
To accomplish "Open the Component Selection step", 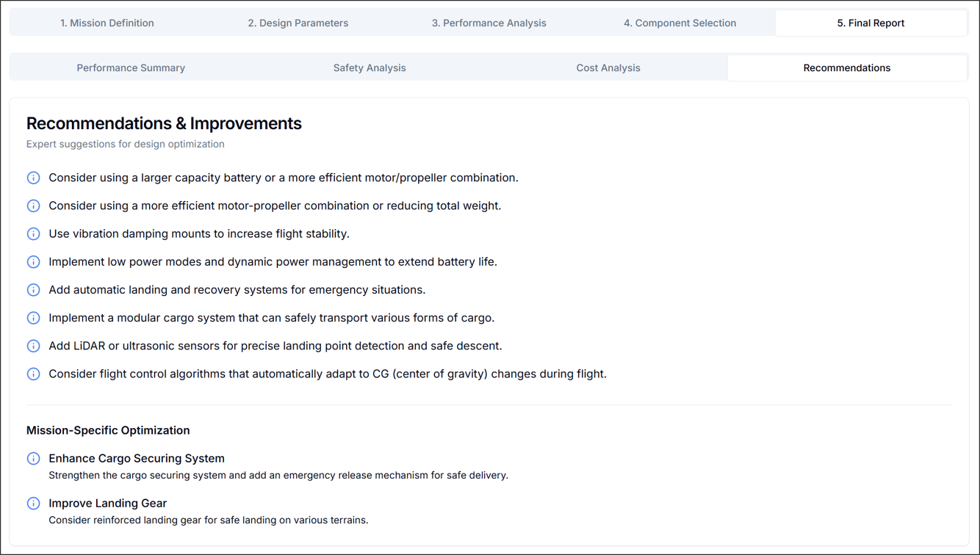I will point(680,23).
